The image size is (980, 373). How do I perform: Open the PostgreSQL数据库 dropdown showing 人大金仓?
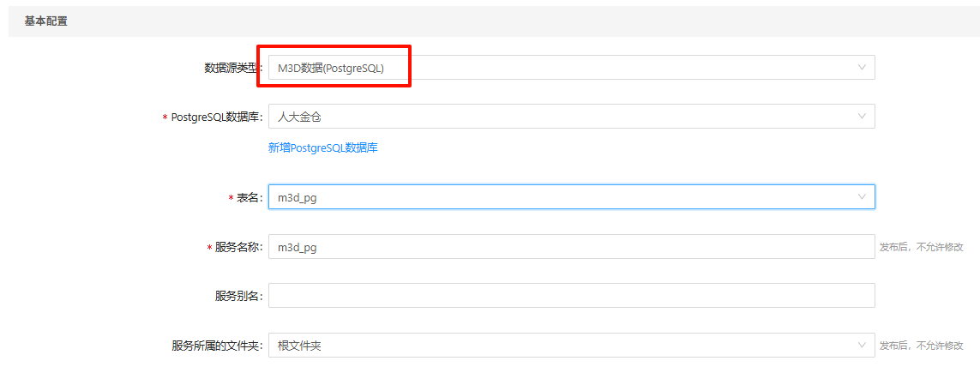tap(566, 117)
